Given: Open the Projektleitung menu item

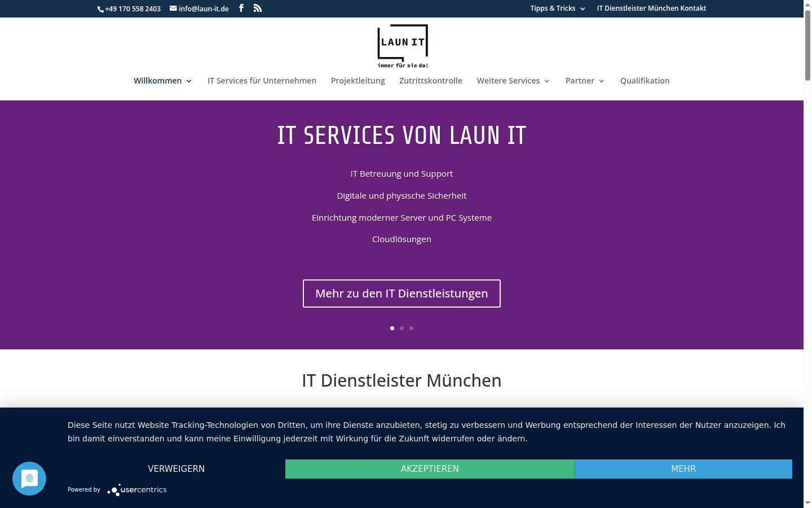Looking at the screenshot, I should pos(358,81).
